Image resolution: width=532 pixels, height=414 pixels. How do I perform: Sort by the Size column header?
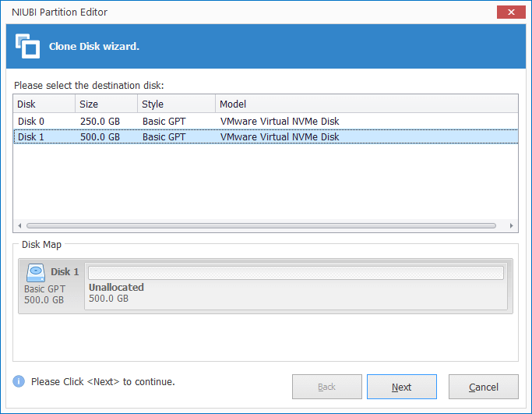[106, 104]
